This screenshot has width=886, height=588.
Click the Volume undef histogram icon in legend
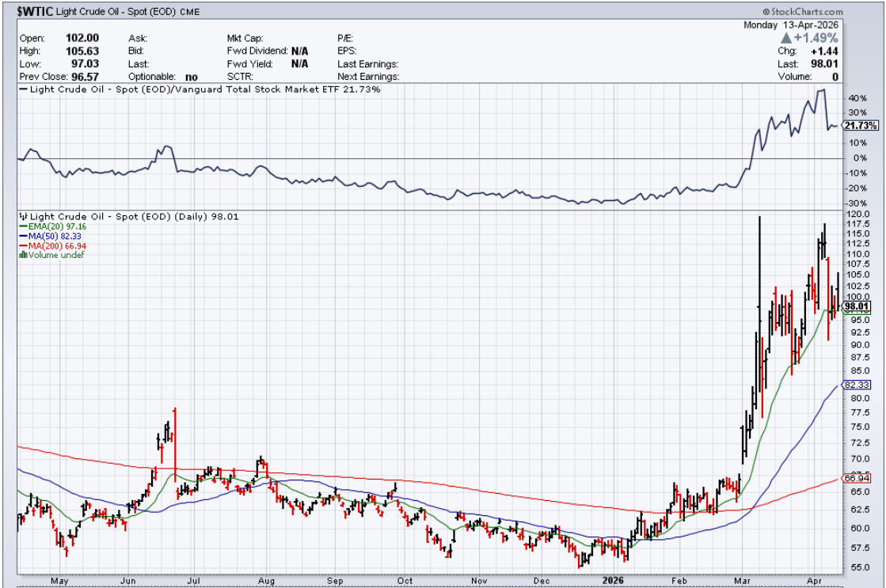22,254
